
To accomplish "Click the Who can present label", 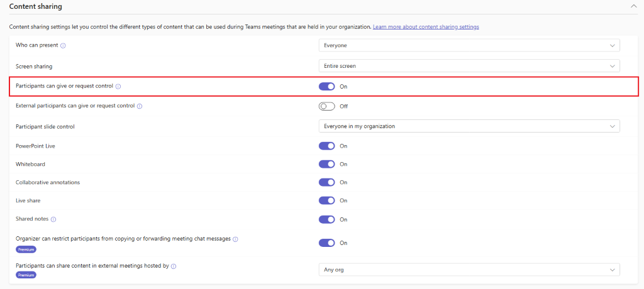I will [x=37, y=46].
